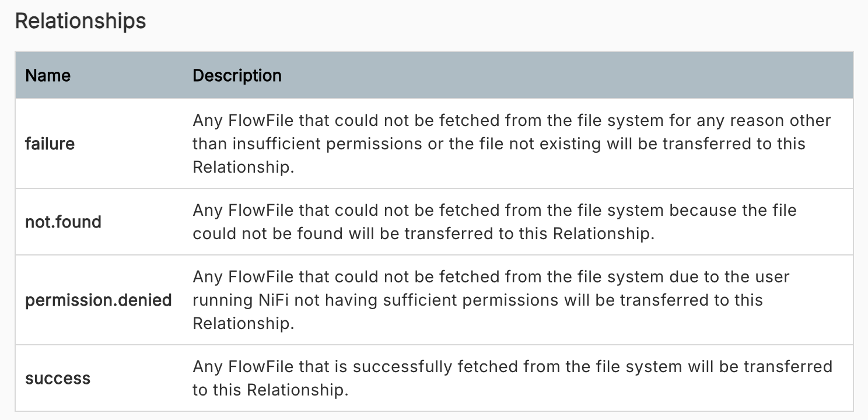Select the permission.denied relationship name
The height and width of the screenshot is (420, 868).
(98, 300)
